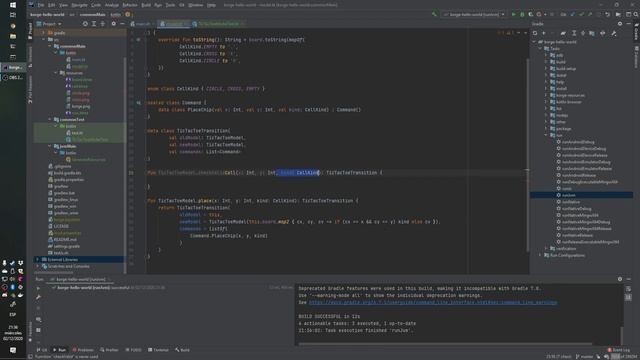
Task: Open the Problems tool window tab
Action: 83,350
